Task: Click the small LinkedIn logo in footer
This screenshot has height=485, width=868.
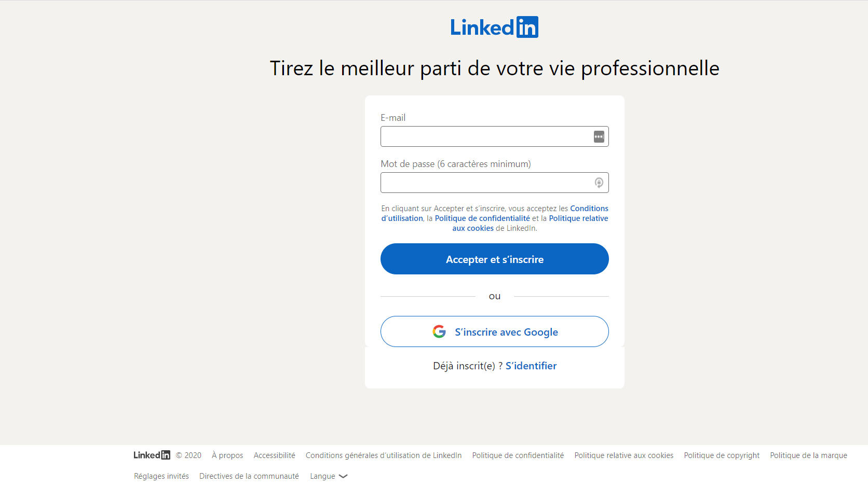Action: point(152,455)
